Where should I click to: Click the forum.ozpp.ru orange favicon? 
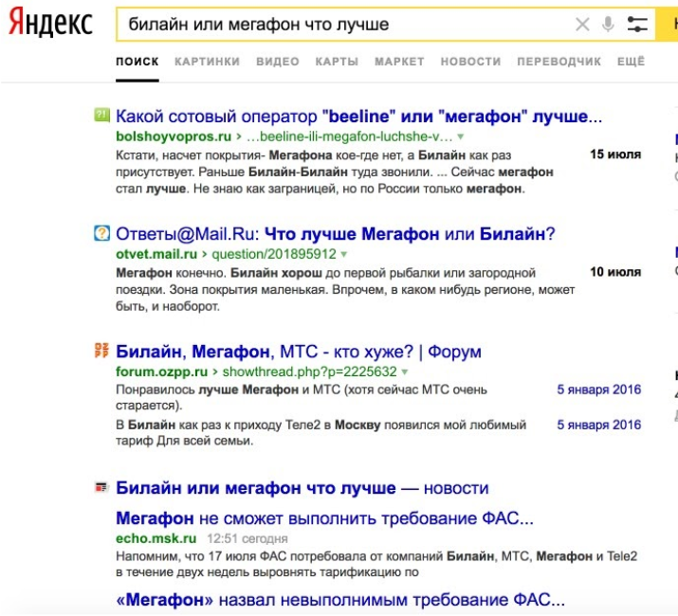tap(102, 352)
